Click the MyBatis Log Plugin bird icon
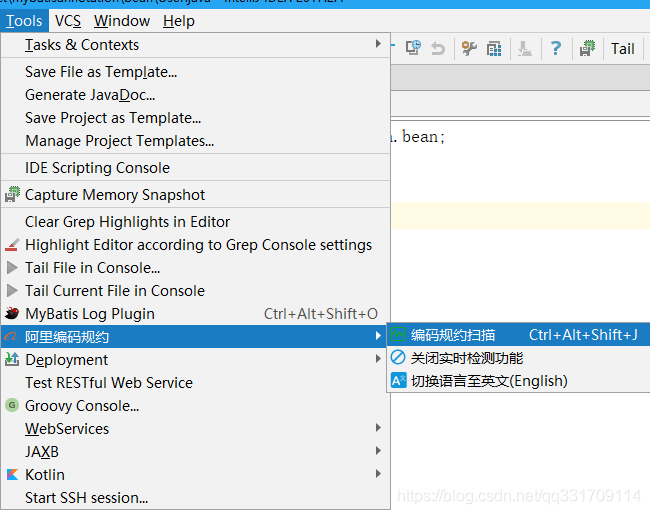This screenshot has width=650, height=514. click(x=12, y=313)
